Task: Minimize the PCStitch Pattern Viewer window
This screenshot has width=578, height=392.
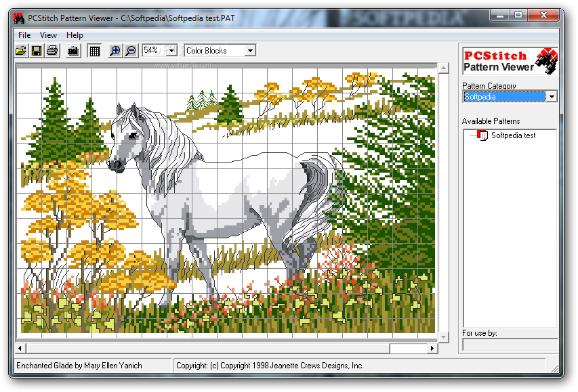Action: point(500,15)
